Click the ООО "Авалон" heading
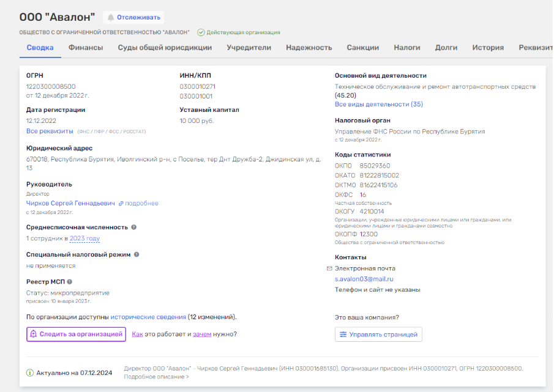554x392 pixels. coord(58,17)
